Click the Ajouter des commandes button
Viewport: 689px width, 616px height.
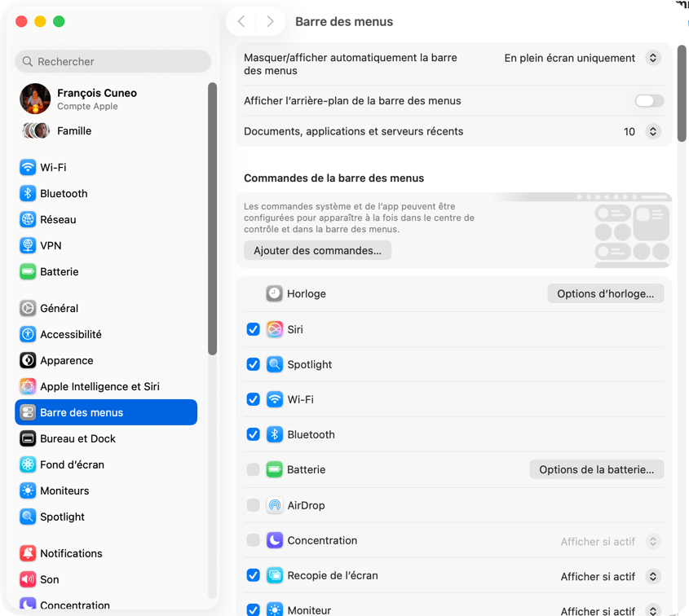coord(317,250)
